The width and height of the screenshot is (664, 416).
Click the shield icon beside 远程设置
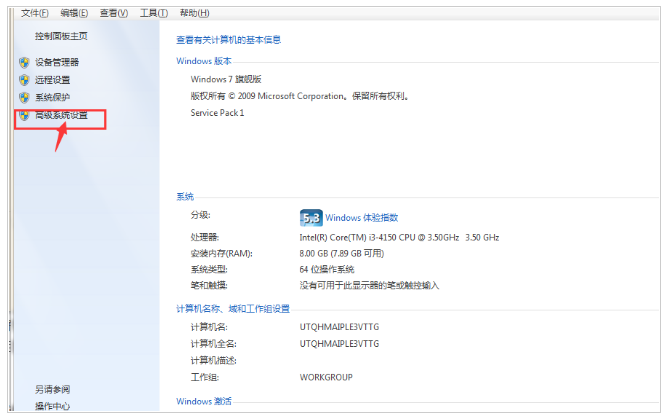pyautogui.click(x=24, y=80)
